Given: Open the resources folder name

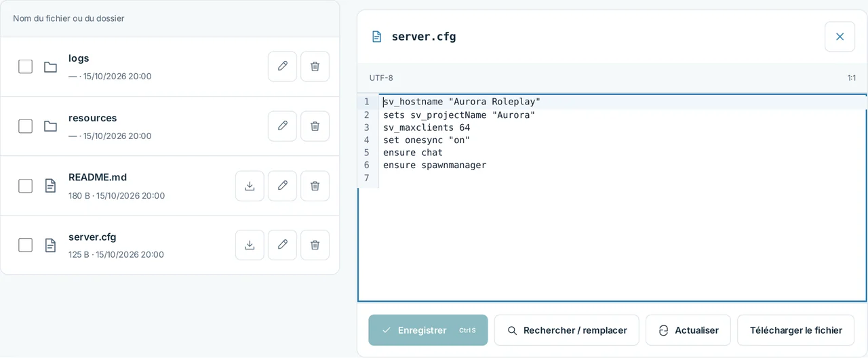Looking at the screenshot, I should pyautogui.click(x=93, y=118).
